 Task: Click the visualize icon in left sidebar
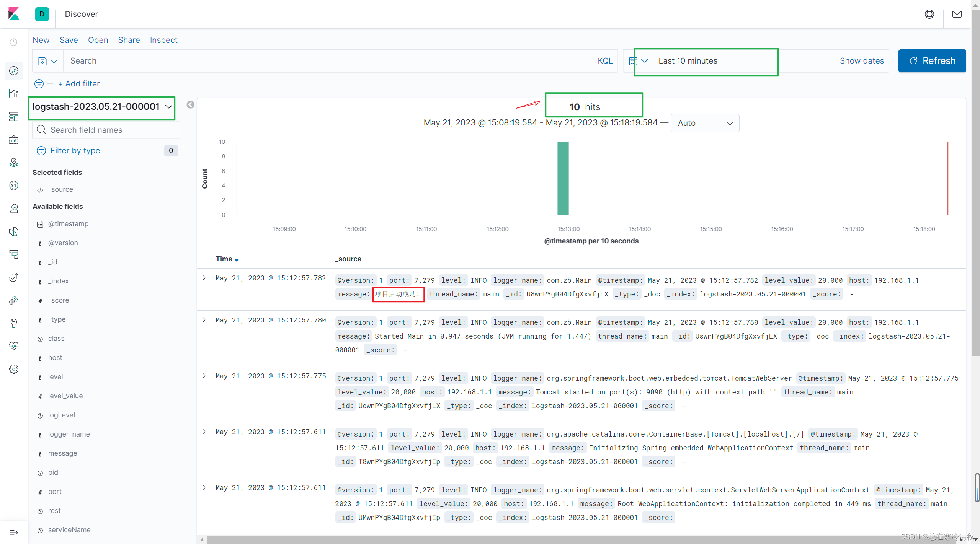point(15,94)
